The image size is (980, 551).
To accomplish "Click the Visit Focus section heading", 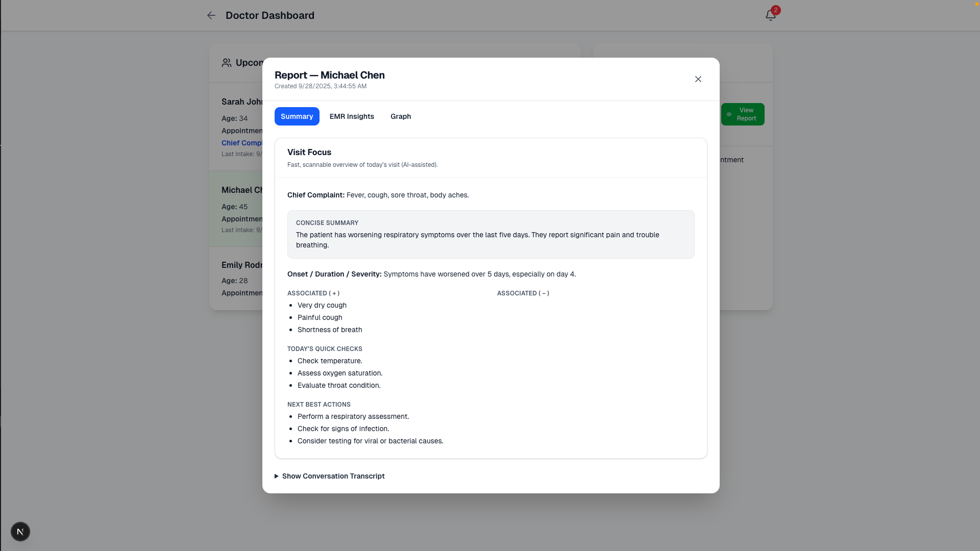I will click(x=309, y=152).
